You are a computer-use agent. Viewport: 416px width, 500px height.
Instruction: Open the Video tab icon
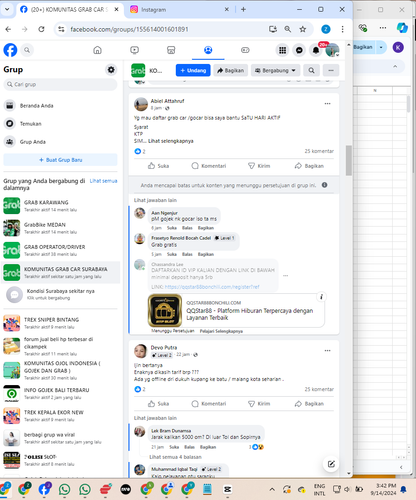tap(134, 50)
